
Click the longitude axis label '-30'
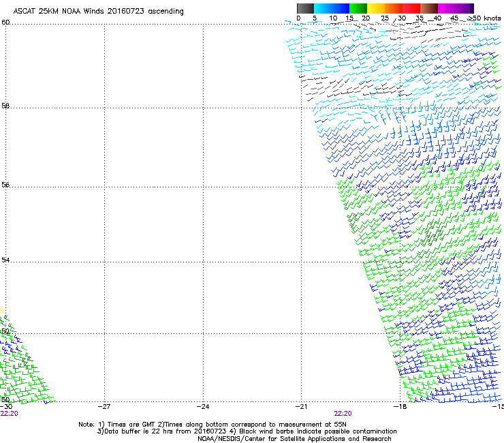[x=6, y=407]
